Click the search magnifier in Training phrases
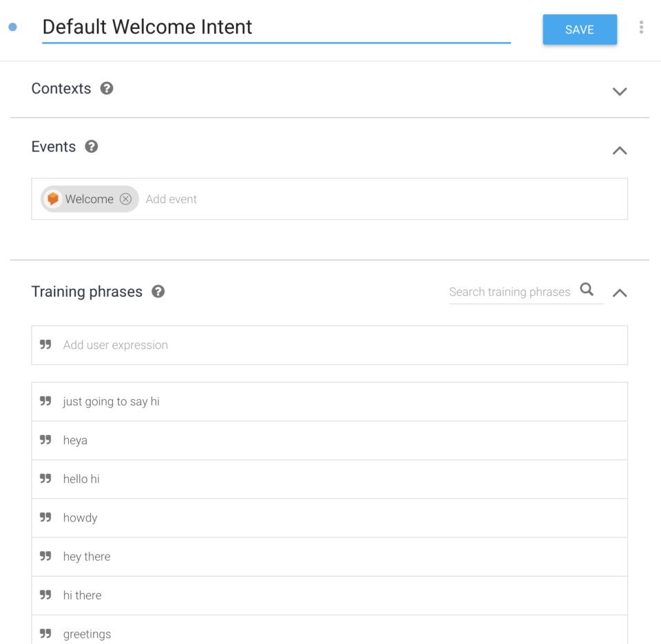Image resolution: width=661 pixels, height=644 pixels. point(587,290)
